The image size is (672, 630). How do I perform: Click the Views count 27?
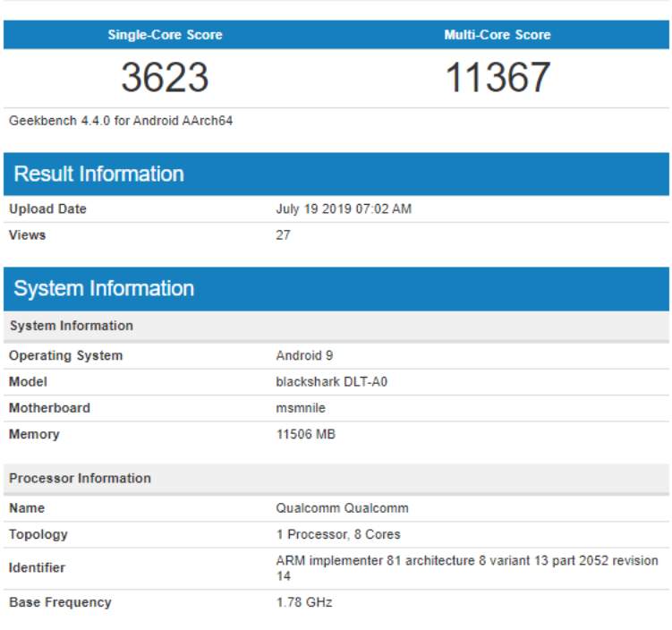pos(283,235)
